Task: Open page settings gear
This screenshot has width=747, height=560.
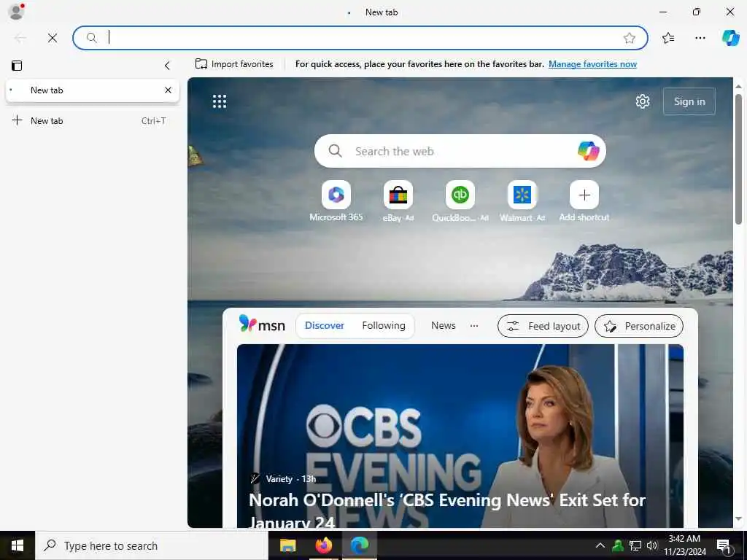Action: [643, 101]
